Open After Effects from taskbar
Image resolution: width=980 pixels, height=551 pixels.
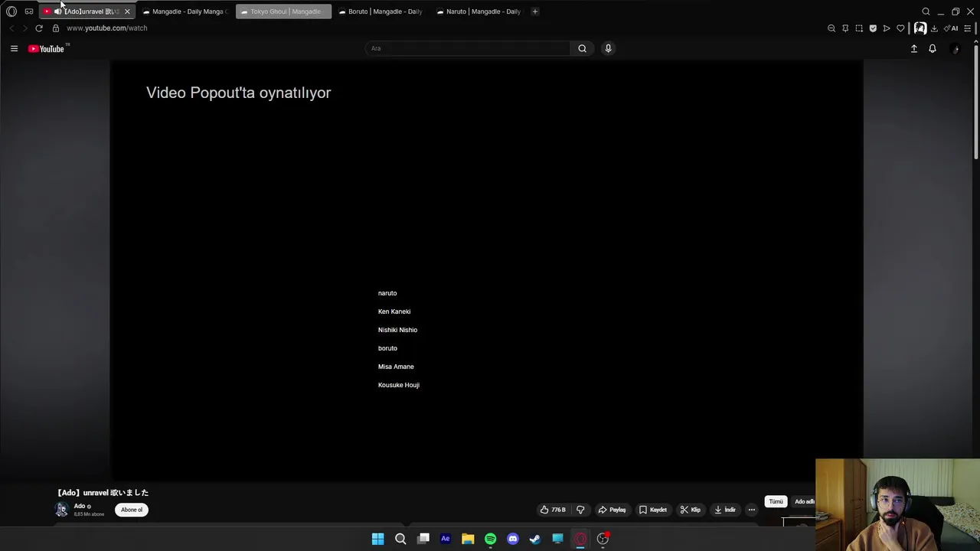tap(446, 539)
